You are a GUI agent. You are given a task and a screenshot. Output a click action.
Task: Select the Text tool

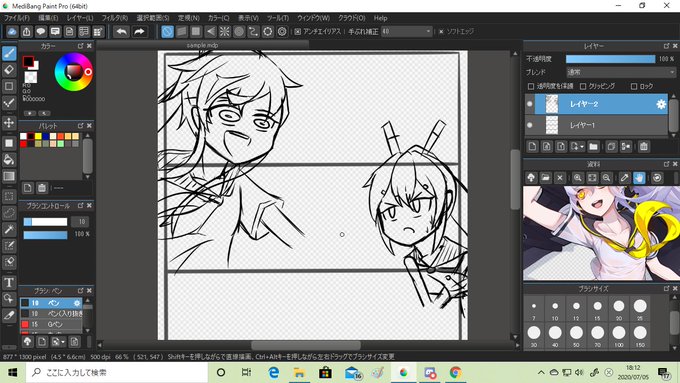(x=9, y=283)
